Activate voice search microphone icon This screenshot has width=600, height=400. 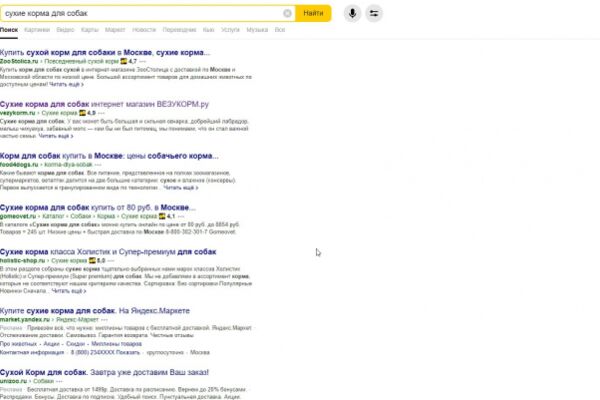352,13
